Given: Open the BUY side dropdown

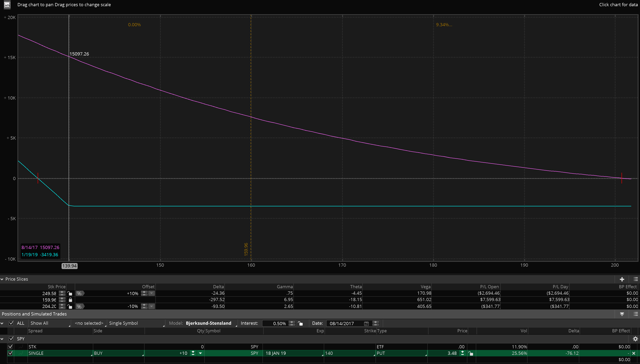Looking at the screenshot, I should [119, 353].
